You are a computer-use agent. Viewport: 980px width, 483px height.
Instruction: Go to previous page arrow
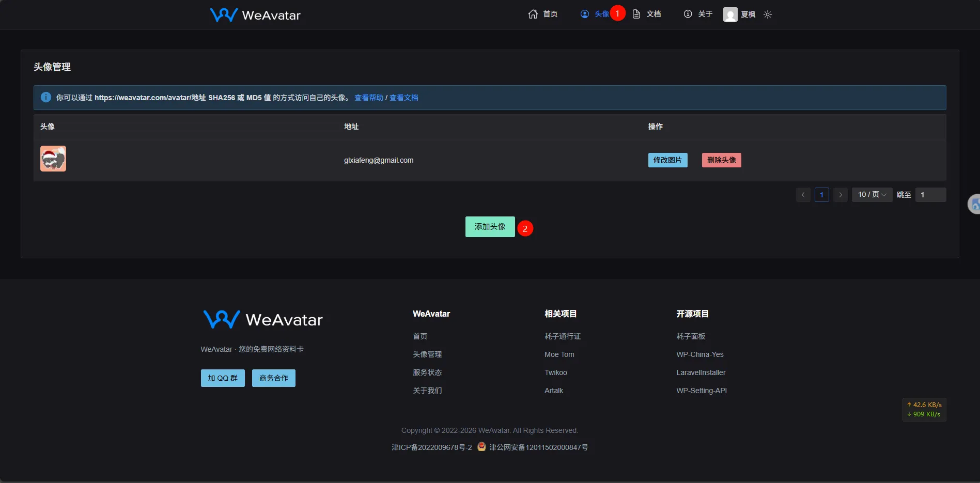click(x=803, y=195)
